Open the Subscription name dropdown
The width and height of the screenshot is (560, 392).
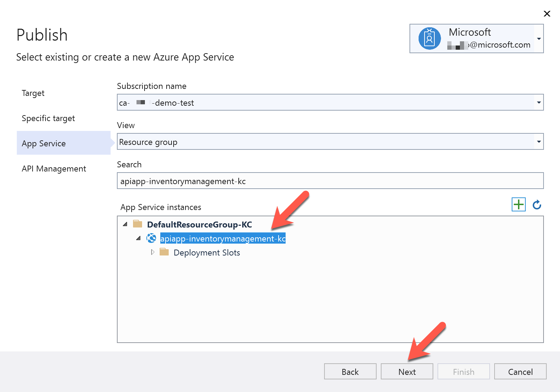point(539,102)
